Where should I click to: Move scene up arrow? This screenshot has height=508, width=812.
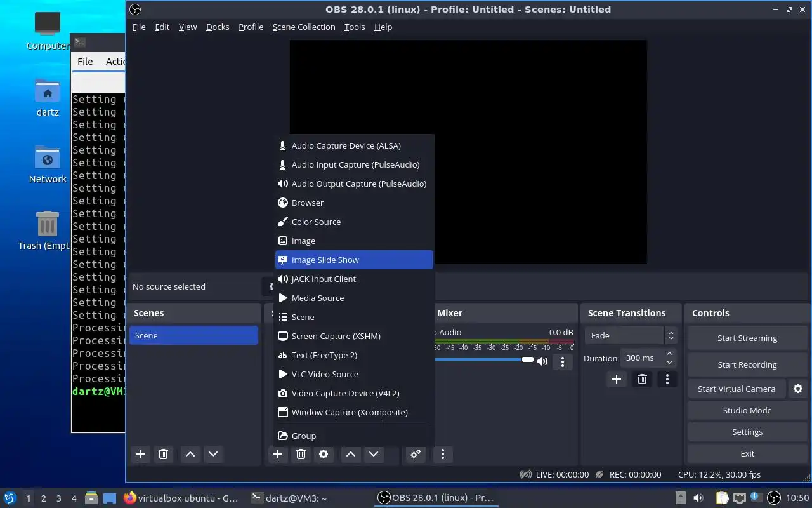point(190,454)
